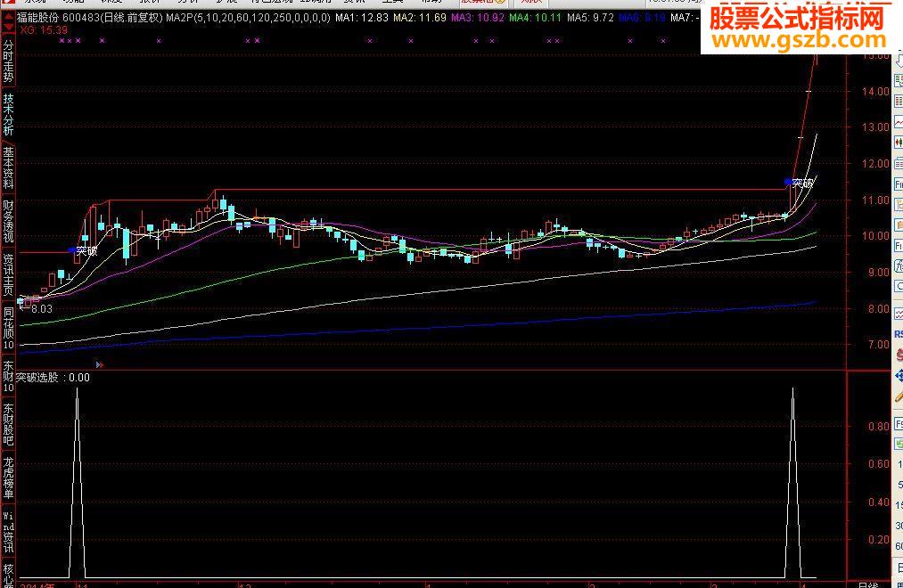Select the pencil drawing icon at right edge
This screenshot has width=903, height=588.
tap(899, 396)
